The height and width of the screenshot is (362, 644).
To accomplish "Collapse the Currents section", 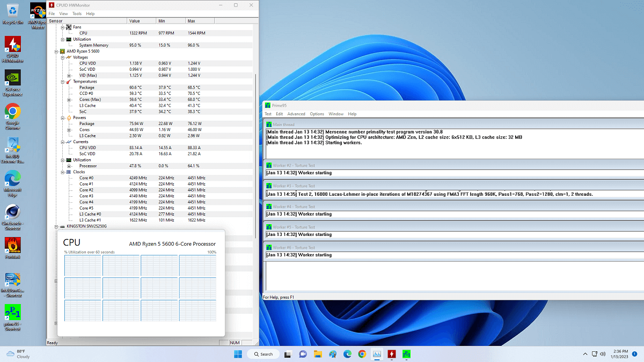I will 62,142.
